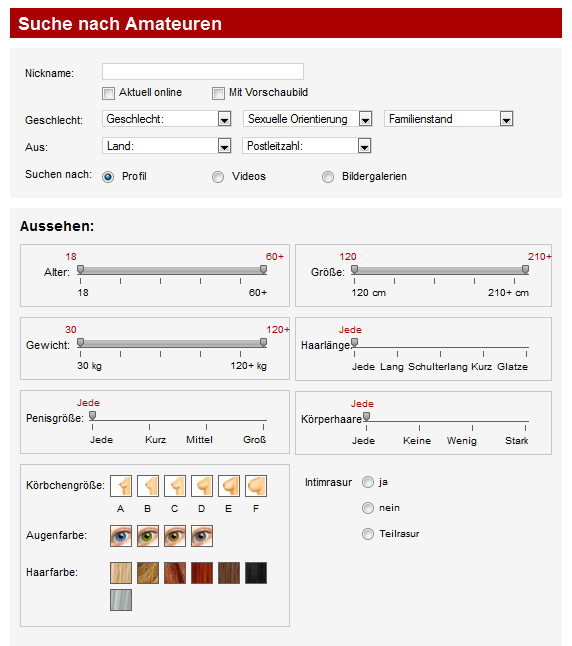Select cup size F icon

click(x=256, y=485)
